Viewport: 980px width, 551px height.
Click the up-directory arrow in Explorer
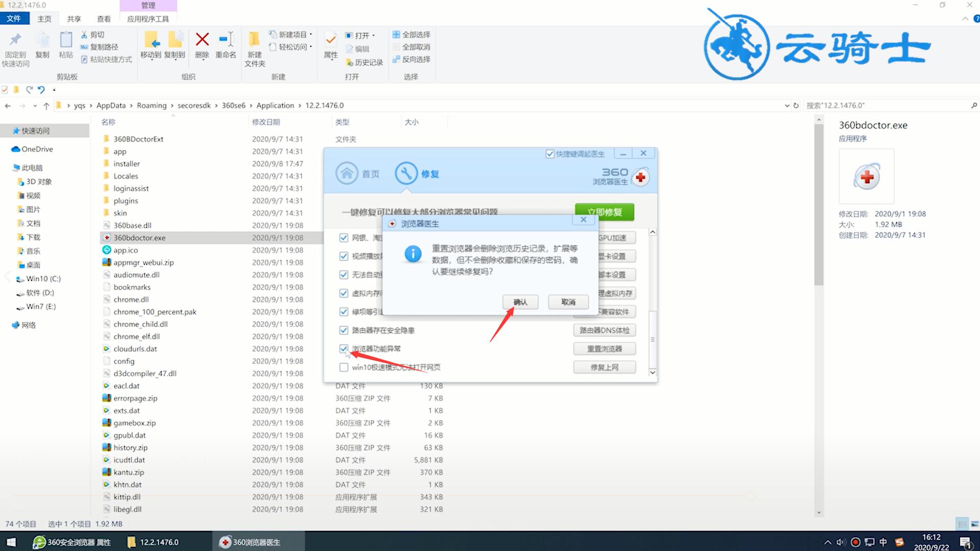click(46, 105)
